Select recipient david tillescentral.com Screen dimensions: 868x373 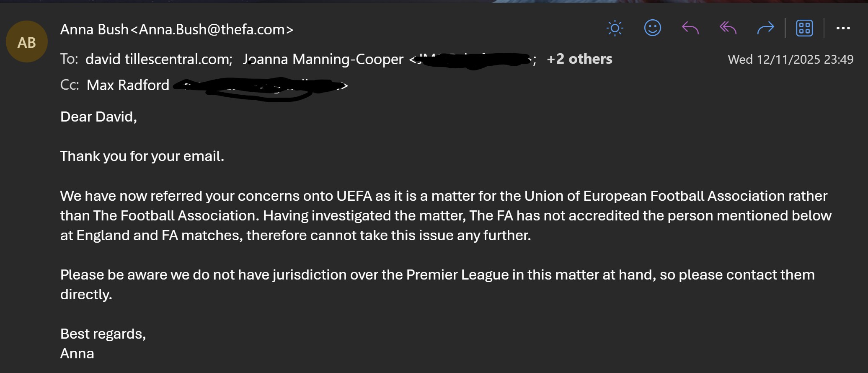coord(158,59)
